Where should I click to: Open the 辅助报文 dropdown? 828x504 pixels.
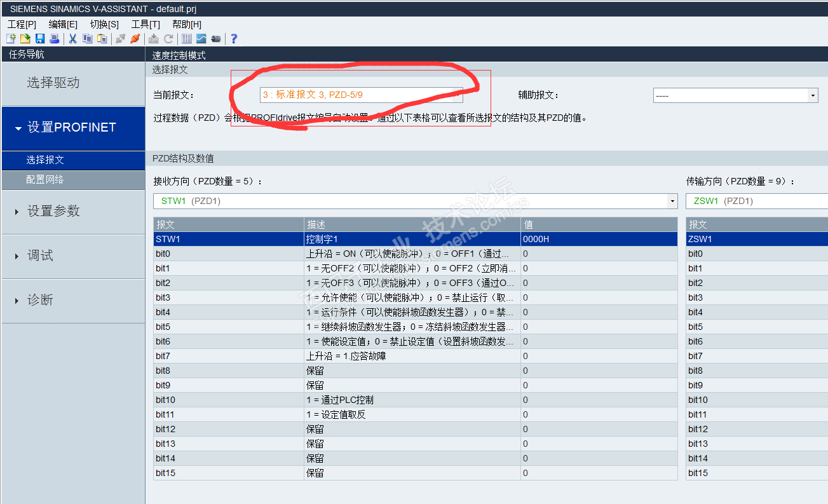[x=735, y=95]
